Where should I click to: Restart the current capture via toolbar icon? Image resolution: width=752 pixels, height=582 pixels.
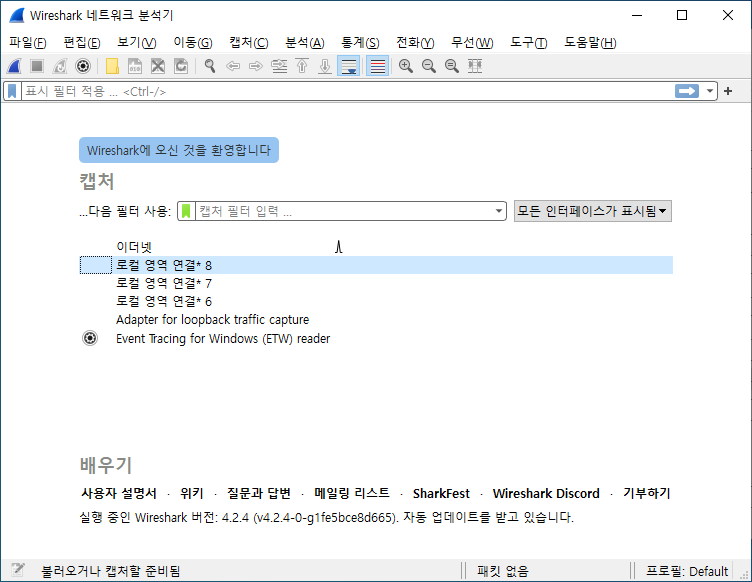coord(60,66)
